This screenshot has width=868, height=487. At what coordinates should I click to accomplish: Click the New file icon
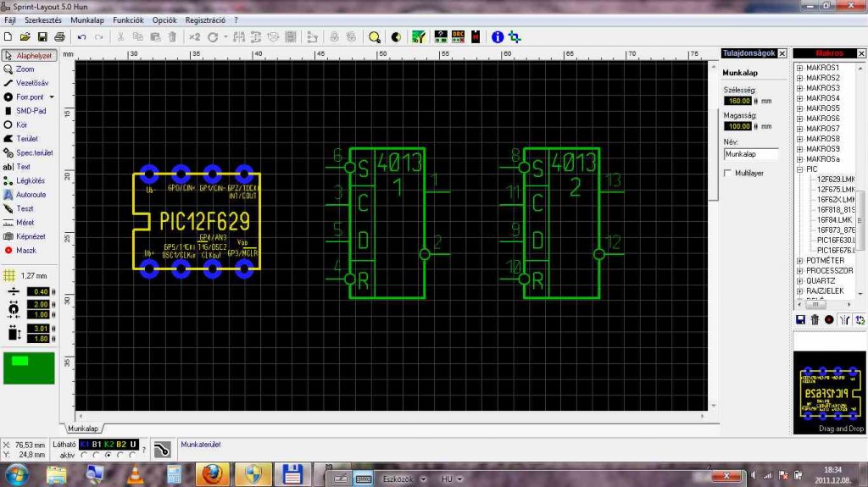tap(8, 37)
